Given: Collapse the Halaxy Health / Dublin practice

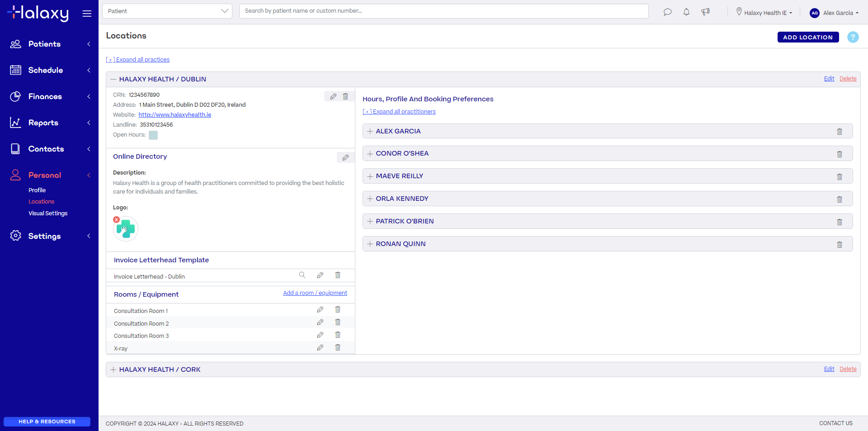Looking at the screenshot, I should click(x=113, y=79).
